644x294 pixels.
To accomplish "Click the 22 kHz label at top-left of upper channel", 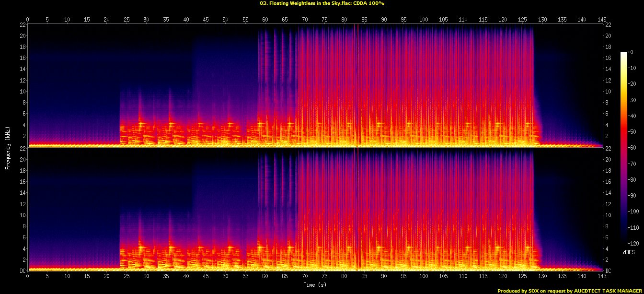I will pos(23,24).
